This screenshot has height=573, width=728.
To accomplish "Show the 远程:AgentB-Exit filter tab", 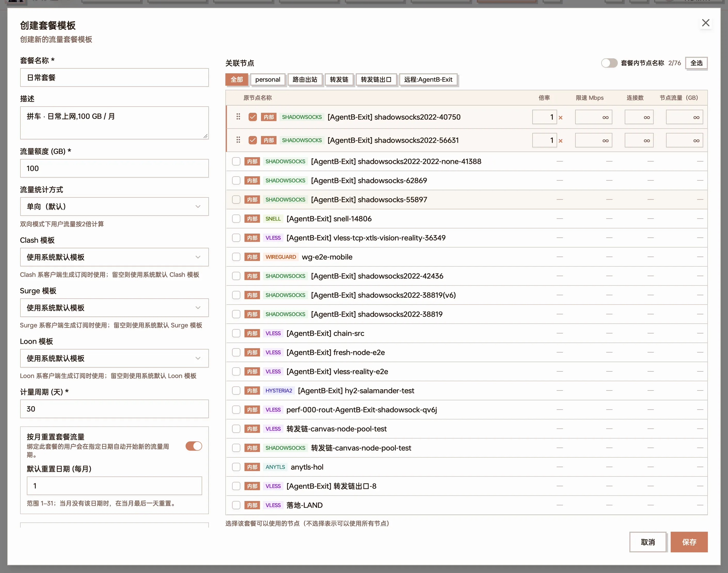I will pos(429,79).
